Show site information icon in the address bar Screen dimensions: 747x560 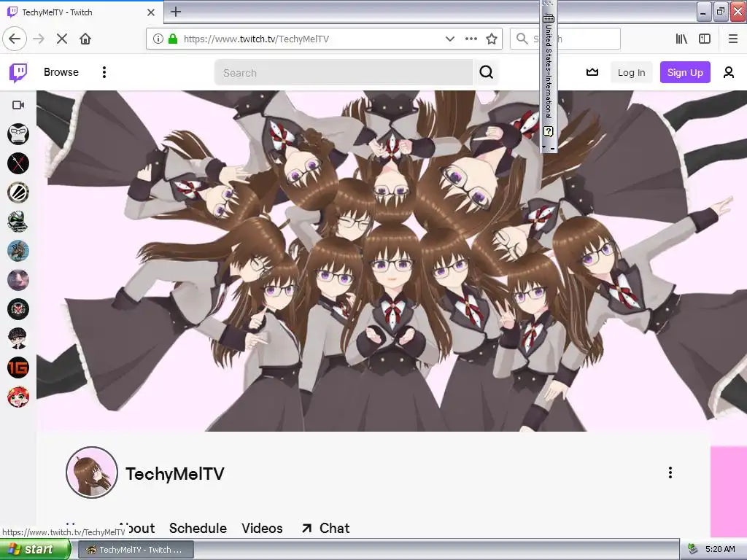158,39
